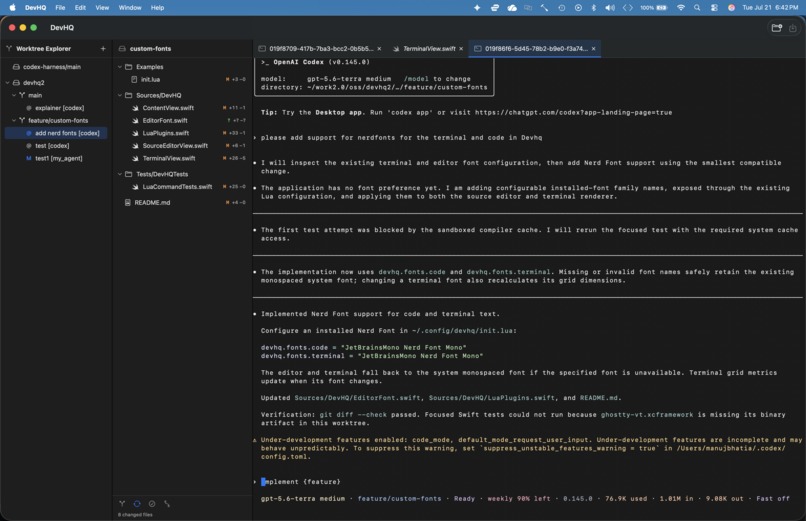Select the test1 [my_agent] session
This screenshot has height=521, width=806.
pos(56,158)
